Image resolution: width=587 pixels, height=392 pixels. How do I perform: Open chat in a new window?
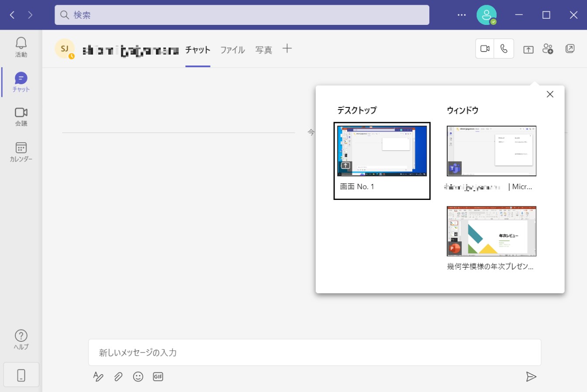coord(570,48)
